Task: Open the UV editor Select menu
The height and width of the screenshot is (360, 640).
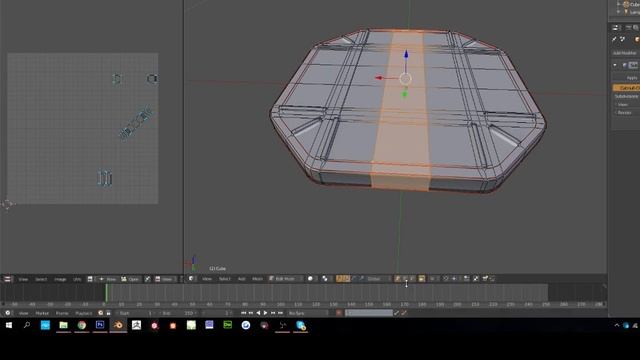Action: pos(41,279)
